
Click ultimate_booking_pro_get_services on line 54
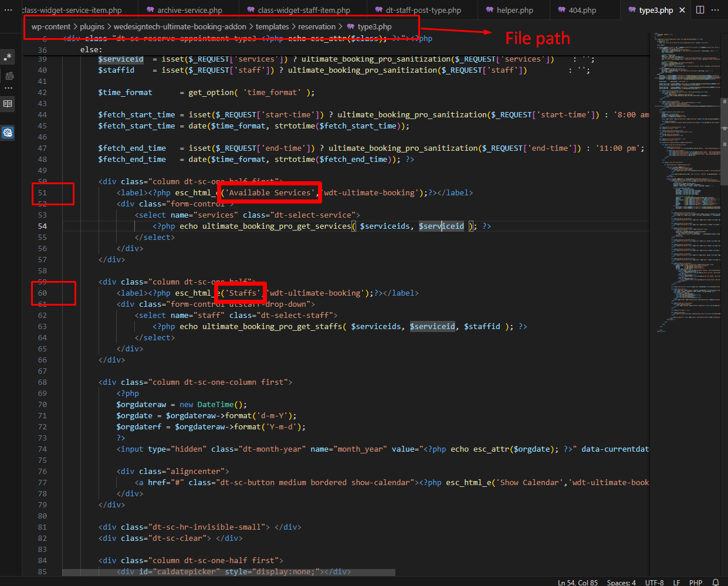point(276,226)
